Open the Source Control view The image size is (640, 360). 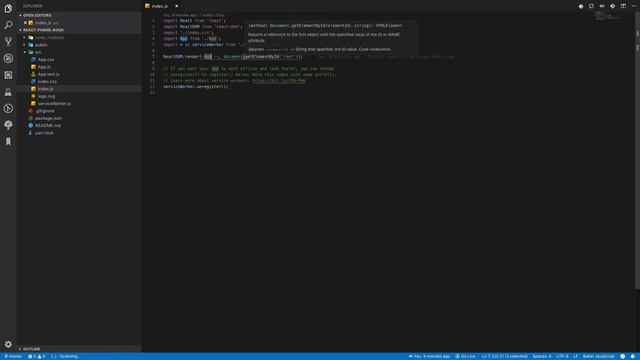coord(8,41)
